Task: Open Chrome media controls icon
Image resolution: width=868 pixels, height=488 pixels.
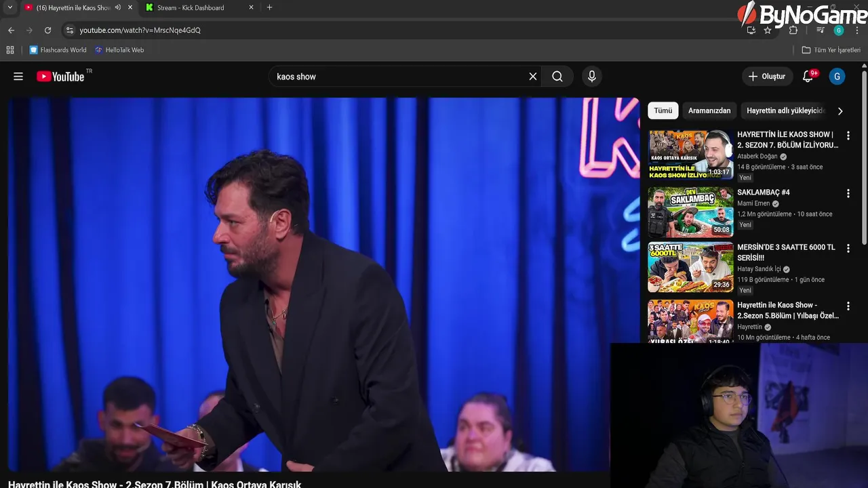Action: click(820, 30)
